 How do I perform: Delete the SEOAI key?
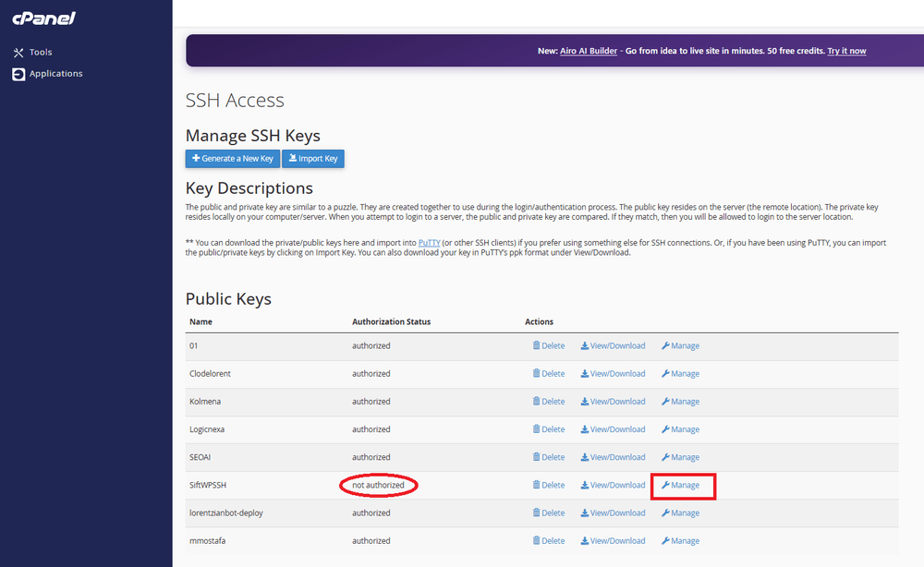(549, 457)
